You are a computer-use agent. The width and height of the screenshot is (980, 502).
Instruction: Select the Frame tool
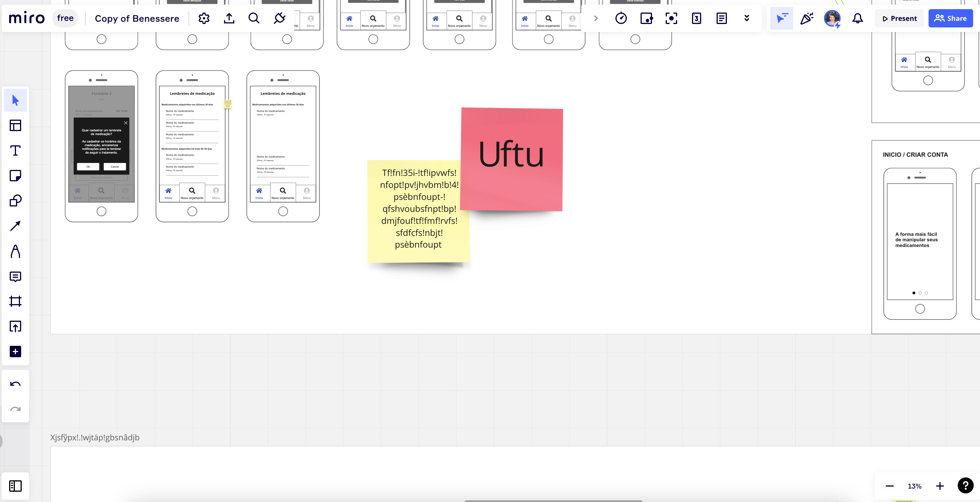15,301
